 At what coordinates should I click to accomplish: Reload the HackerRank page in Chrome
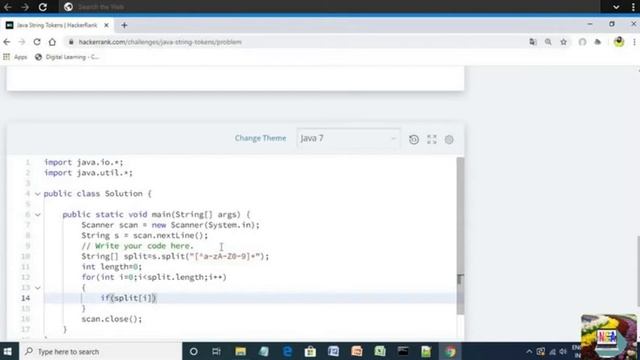[x=37, y=42]
